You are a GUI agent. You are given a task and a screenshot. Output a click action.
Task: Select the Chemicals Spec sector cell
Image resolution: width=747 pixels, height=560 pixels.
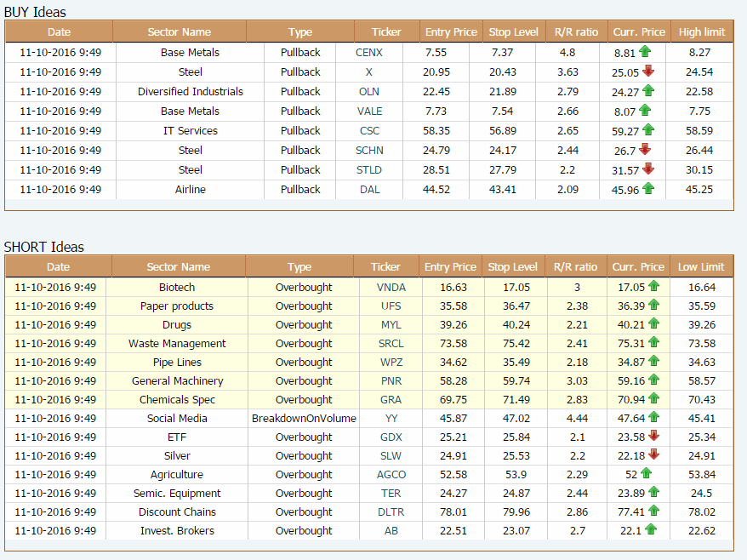click(177, 399)
